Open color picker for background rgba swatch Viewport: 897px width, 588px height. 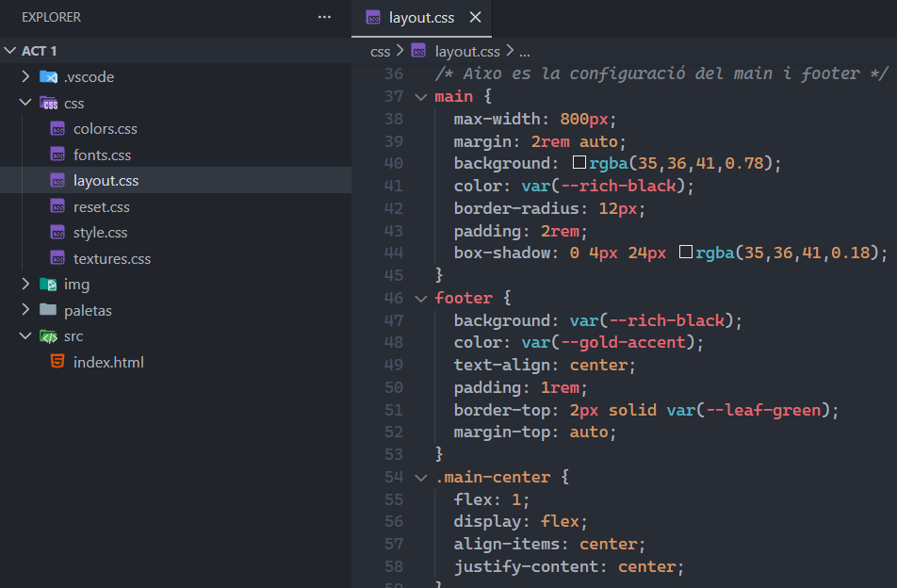(579, 164)
